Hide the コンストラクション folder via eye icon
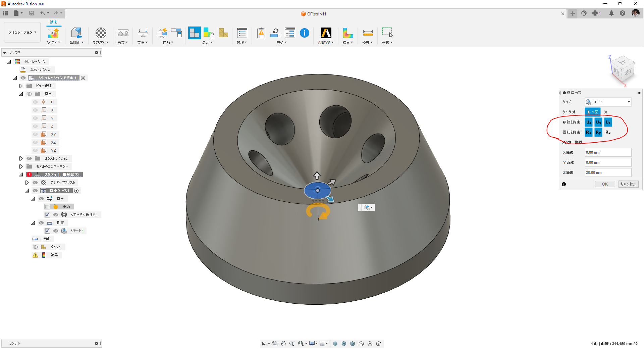The image size is (644, 349). 29,158
